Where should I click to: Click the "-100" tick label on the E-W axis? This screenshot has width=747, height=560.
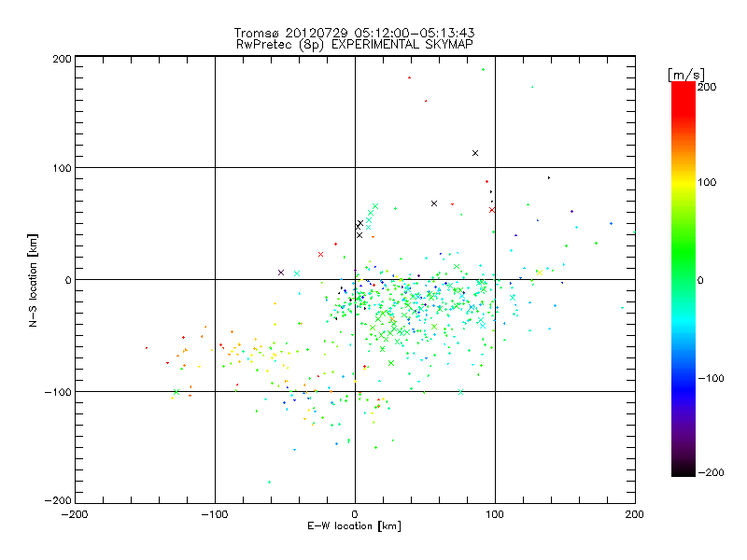click(x=215, y=514)
